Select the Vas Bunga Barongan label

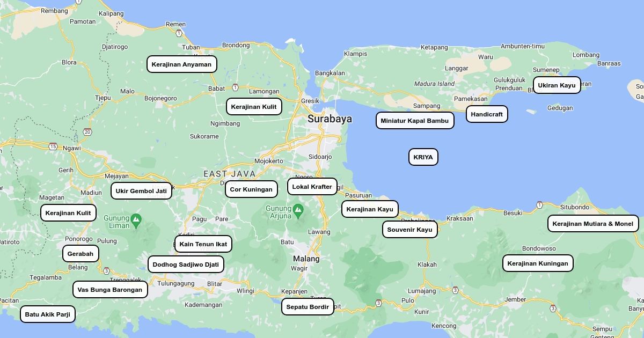pos(110,290)
